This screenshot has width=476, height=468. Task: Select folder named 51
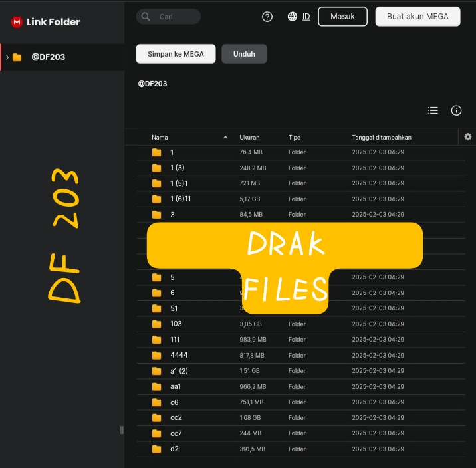(301, 308)
